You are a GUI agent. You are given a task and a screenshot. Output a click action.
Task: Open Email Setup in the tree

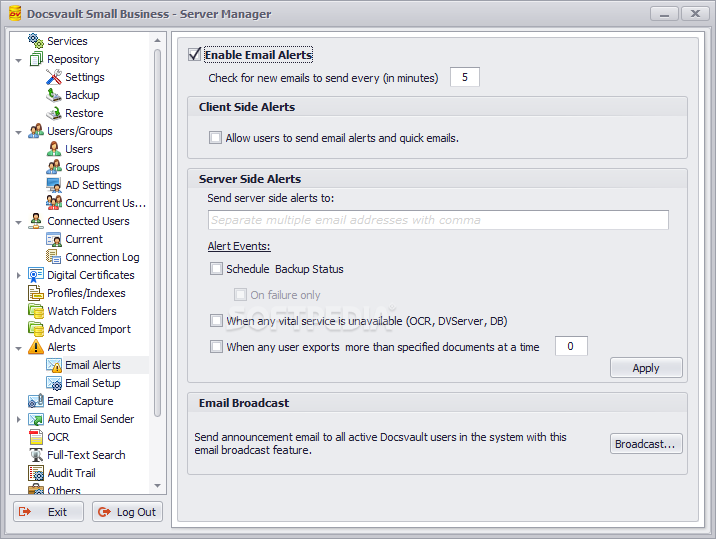(93, 383)
